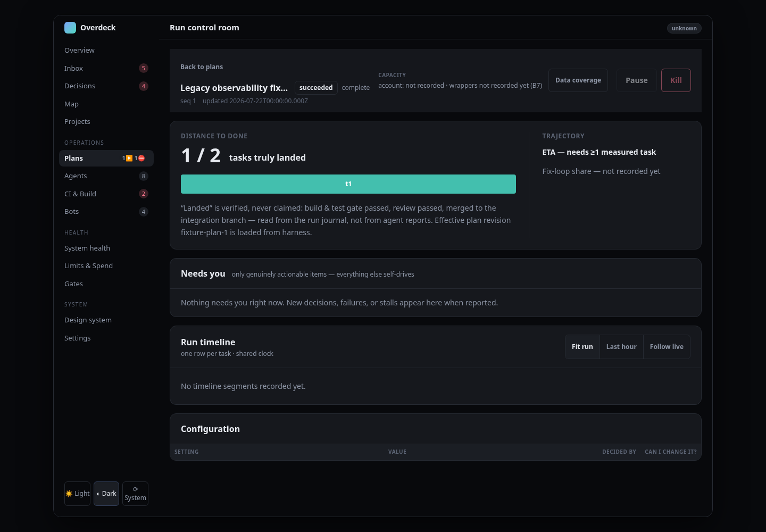The height and width of the screenshot is (532, 766).
Task: Click the No timeline segments recorded yet text
Action: (243, 386)
